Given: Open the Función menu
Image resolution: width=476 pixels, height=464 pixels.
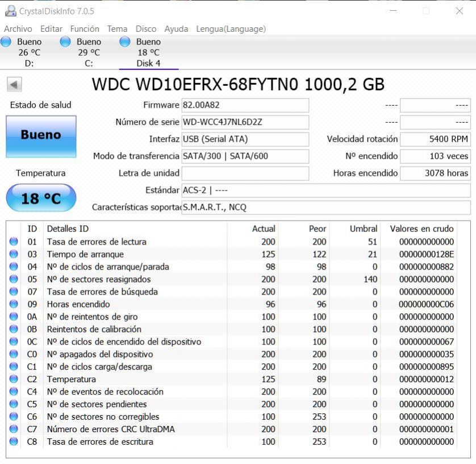Looking at the screenshot, I should point(85,29).
